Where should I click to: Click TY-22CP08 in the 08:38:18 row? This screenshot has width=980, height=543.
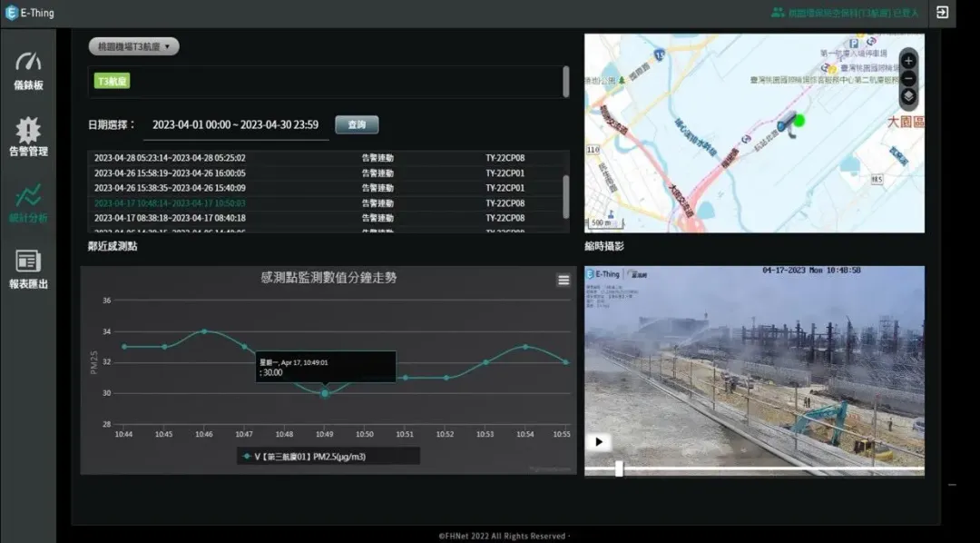point(505,218)
